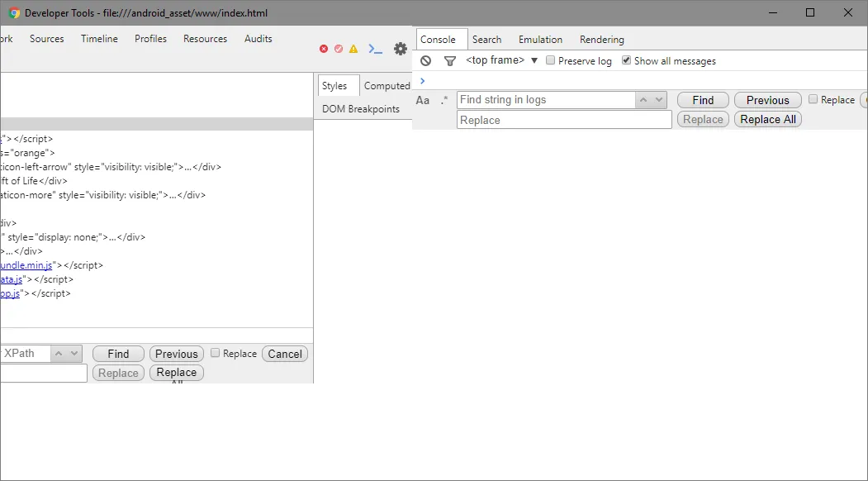This screenshot has width=868, height=481.
Task: Focus the console Replace text field
Action: (x=564, y=120)
